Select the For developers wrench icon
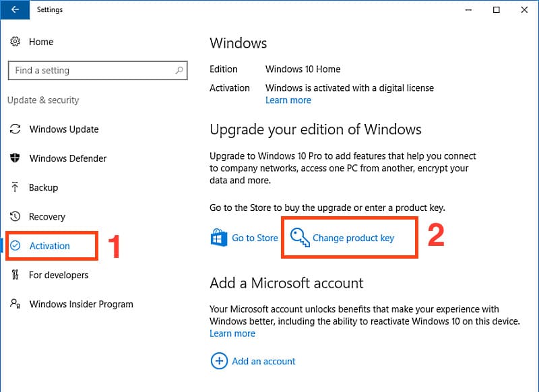The width and height of the screenshot is (539, 392). point(15,275)
